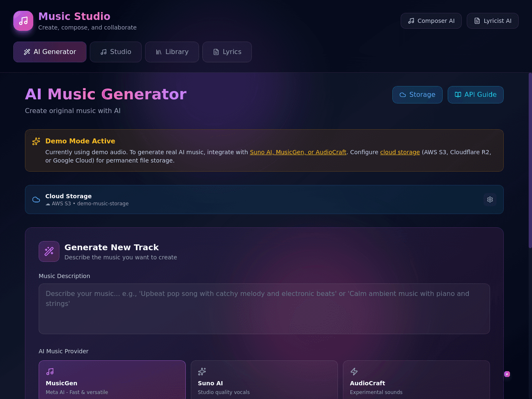This screenshot has height=399, width=532.
Task: Click the cloud icon in Cloud Storage panel
Action: coord(36,199)
